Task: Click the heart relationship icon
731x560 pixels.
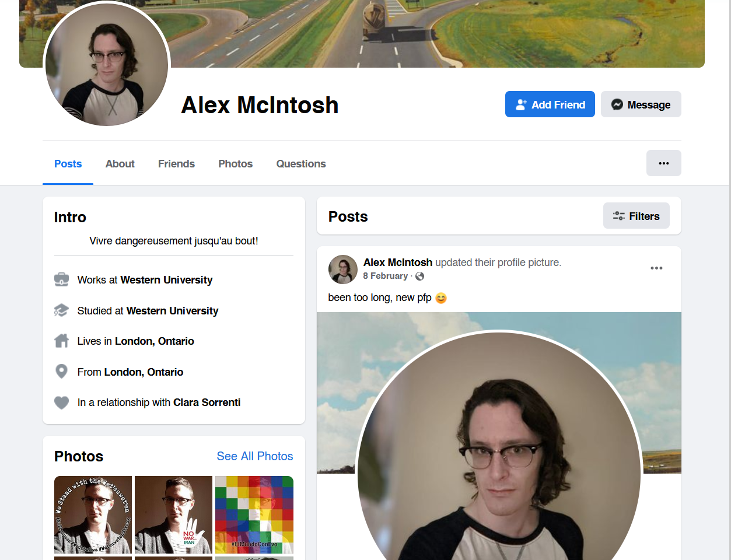Action: click(61, 402)
